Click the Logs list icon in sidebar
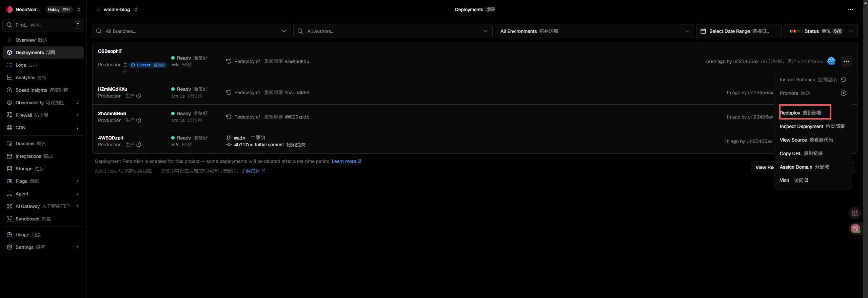 click(x=9, y=65)
